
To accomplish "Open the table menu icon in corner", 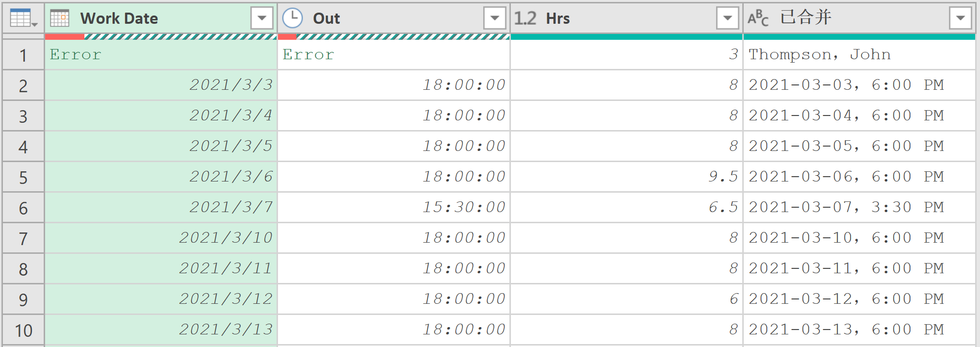I will [x=23, y=18].
